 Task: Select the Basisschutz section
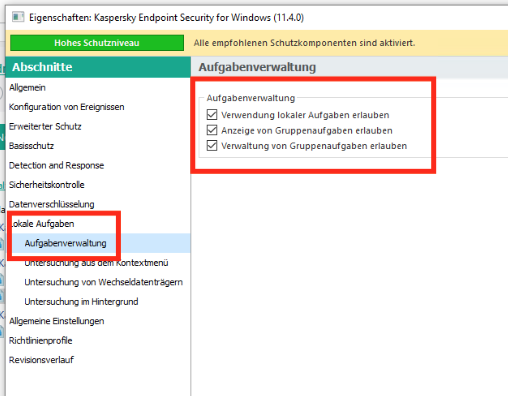coord(31,146)
